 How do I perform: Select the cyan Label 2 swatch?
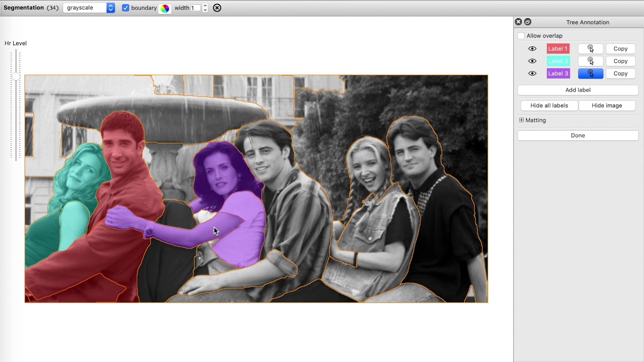pos(558,61)
